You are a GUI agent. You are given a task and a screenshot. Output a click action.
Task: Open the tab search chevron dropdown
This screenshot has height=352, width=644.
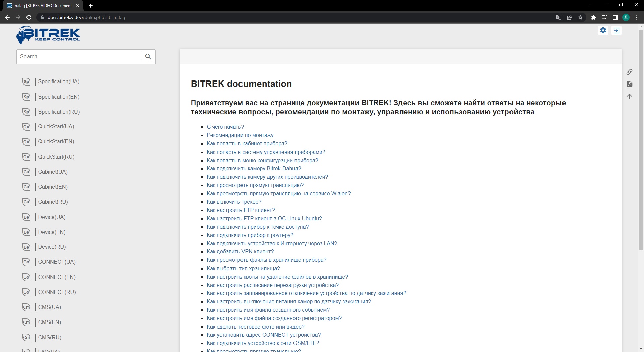(x=590, y=5)
